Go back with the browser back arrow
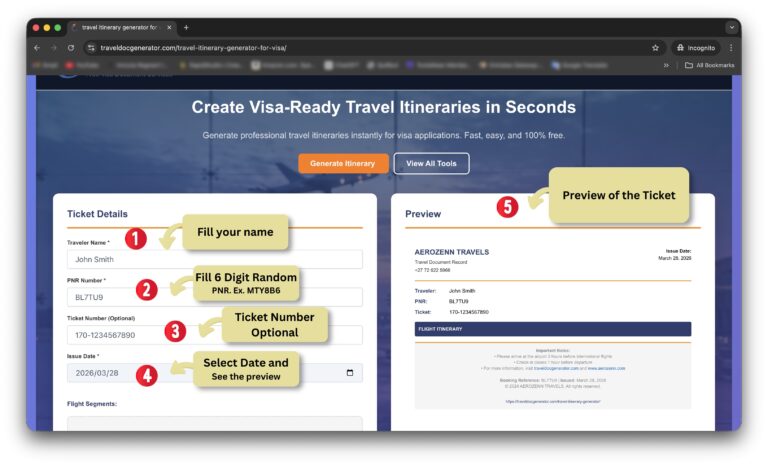This screenshot has width=768, height=466. click(x=37, y=48)
